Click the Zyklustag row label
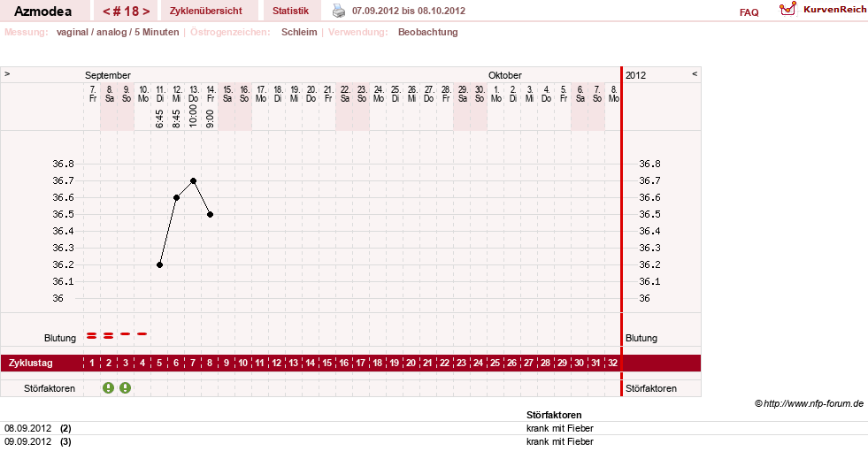The height and width of the screenshot is (467, 868). [x=30, y=363]
